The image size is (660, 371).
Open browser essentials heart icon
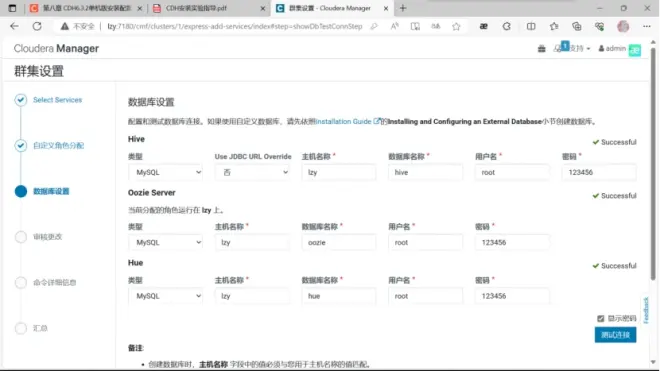[599, 26]
